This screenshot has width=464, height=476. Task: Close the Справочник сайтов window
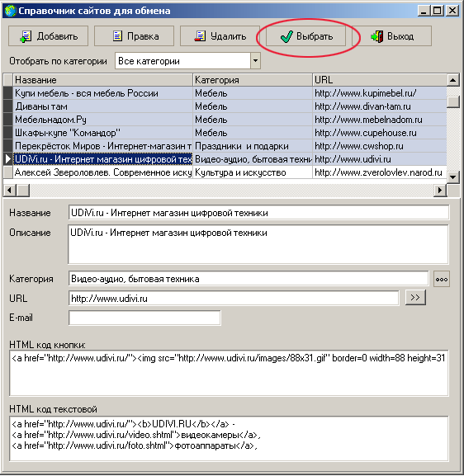click(x=452, y=11)
